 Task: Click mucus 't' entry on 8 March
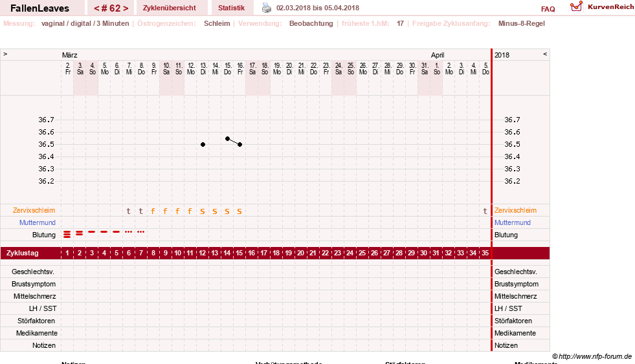[x=141, y=211]
